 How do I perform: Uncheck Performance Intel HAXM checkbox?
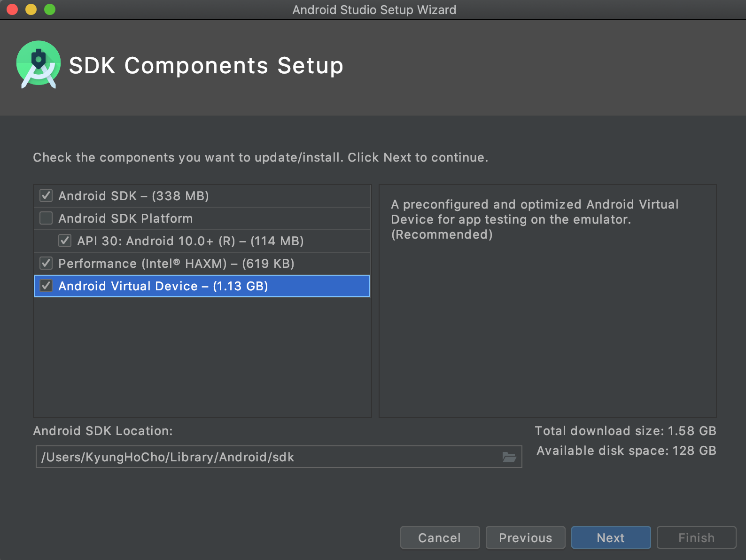pos(46,263)
